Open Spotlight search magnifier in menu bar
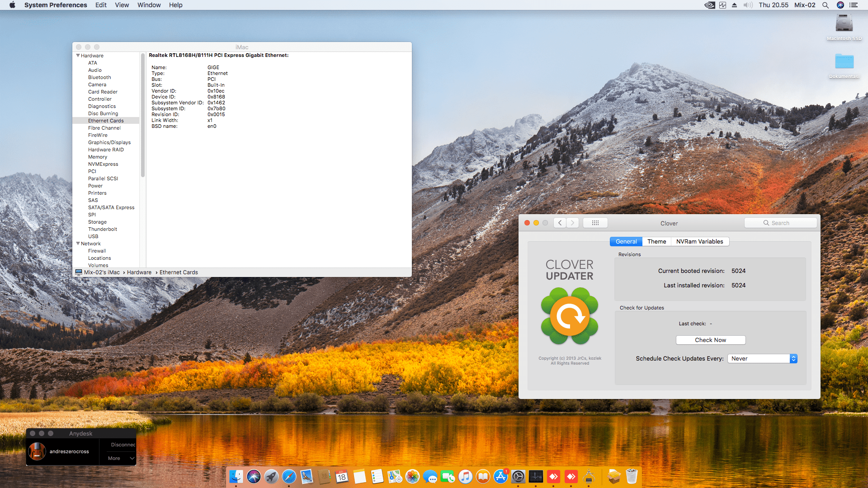868x488 pixels. [x=825, y=5]
